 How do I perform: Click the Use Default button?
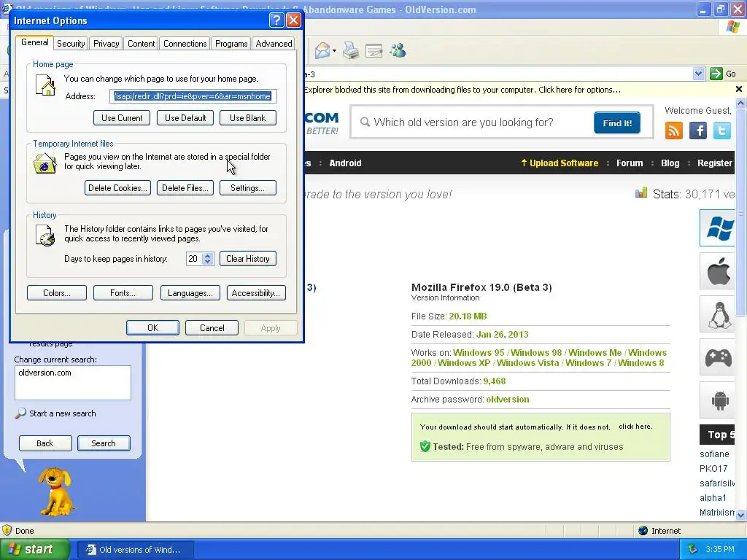pyautogui.click(x=185, y=117)
